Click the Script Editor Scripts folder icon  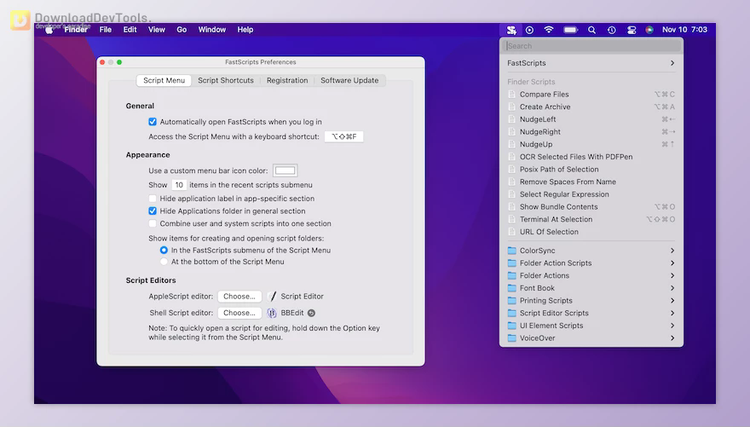point(512,313)
